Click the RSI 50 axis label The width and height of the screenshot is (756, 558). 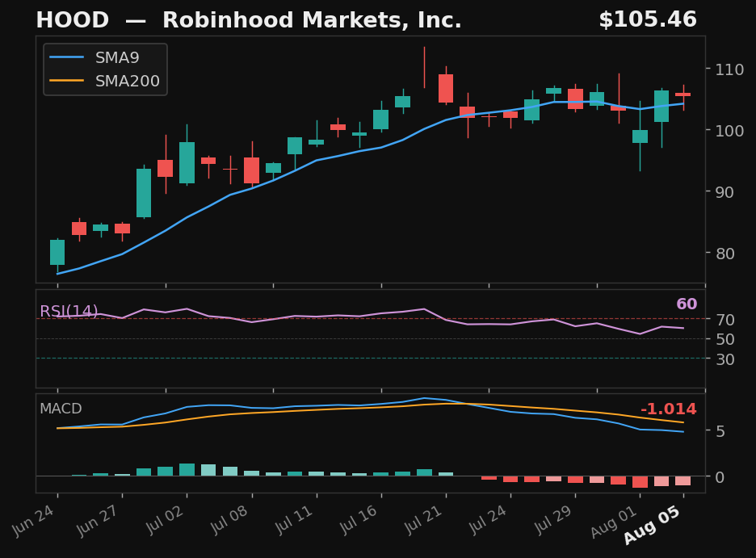tap(724, 339)
